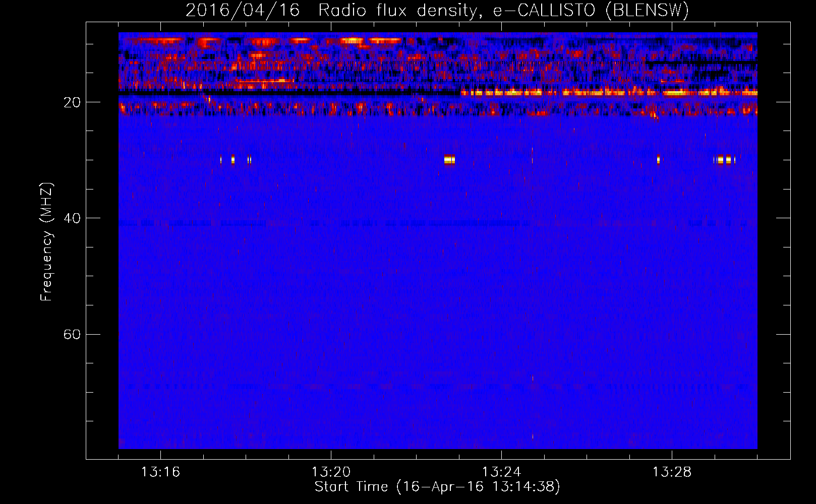The image size is (816, 504).
Task: Select the 'Frequency (MHZ)' y-axis label
Action: point(46,242)
